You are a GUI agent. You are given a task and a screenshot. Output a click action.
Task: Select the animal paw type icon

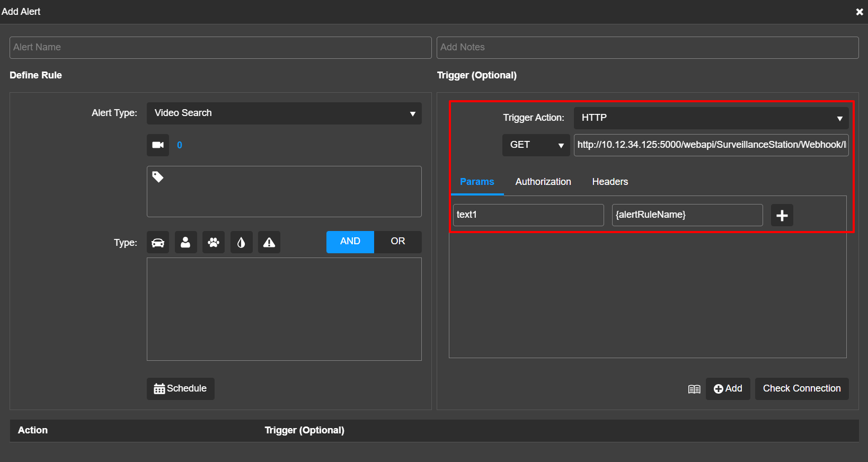214,242
